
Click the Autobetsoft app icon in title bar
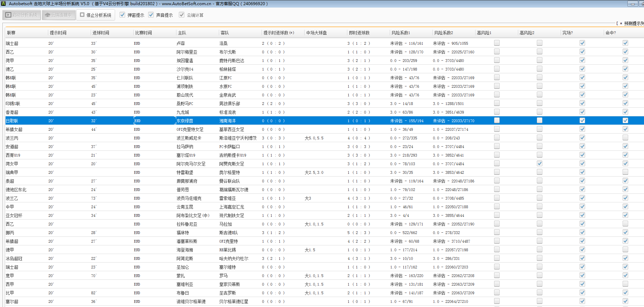pos(3,4)
